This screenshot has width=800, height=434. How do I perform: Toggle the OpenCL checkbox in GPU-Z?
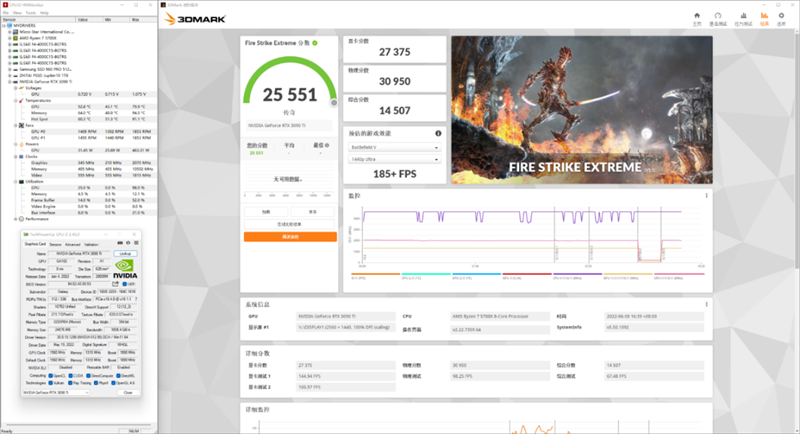pos(51,375)
